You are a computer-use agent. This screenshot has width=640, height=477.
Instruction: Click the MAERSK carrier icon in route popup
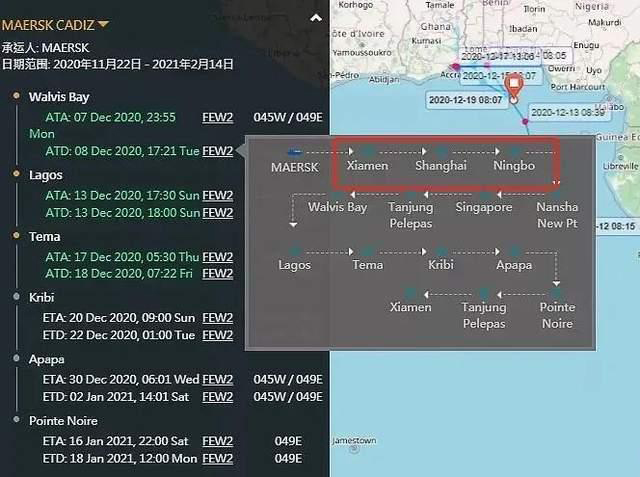point(295,152)
